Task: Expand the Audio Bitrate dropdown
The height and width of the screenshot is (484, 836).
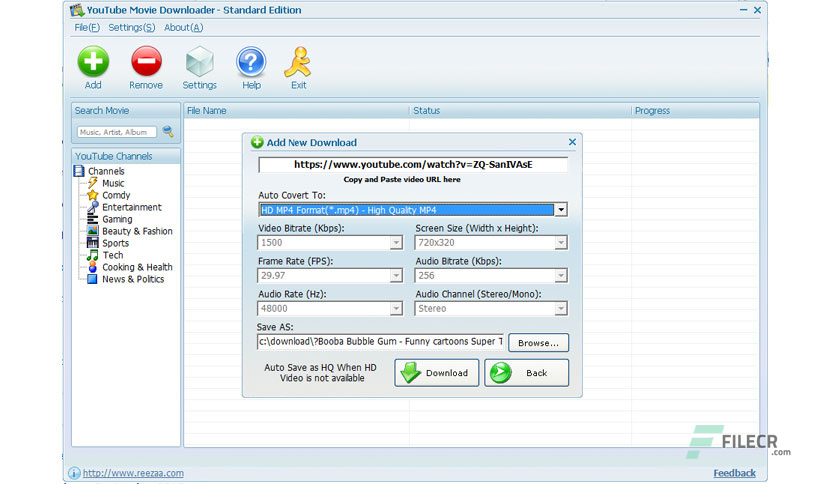Action: [560, 276]
